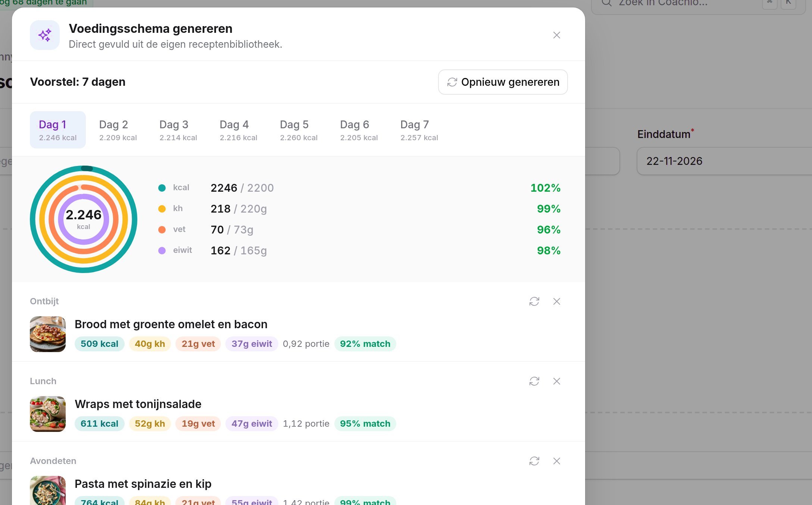Click the Pasta met spinazie en kip title
812x505 pixels.
[143, 484]
